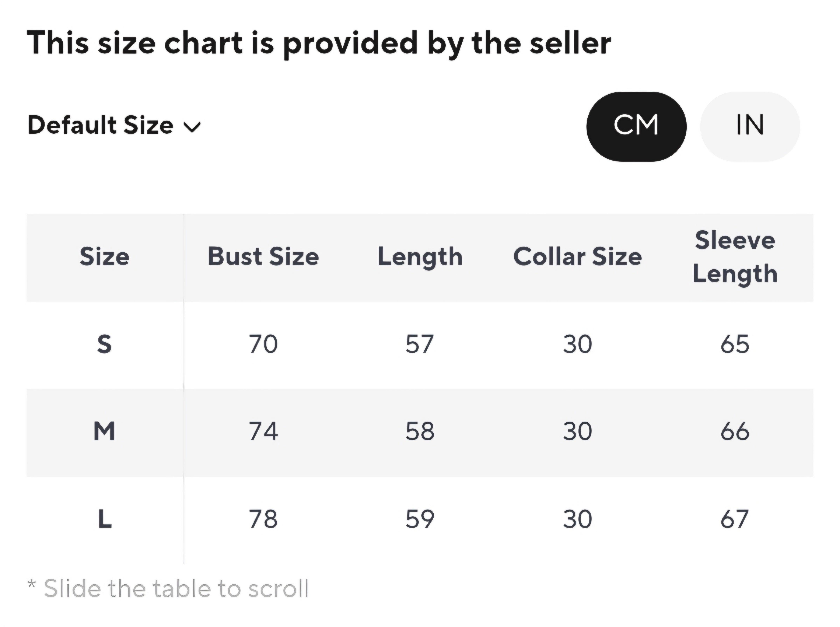The height and width of the screenshot is (627, 840).
Task: Select the S size row label
Action: pyautogui.click(x=105, y=344)
